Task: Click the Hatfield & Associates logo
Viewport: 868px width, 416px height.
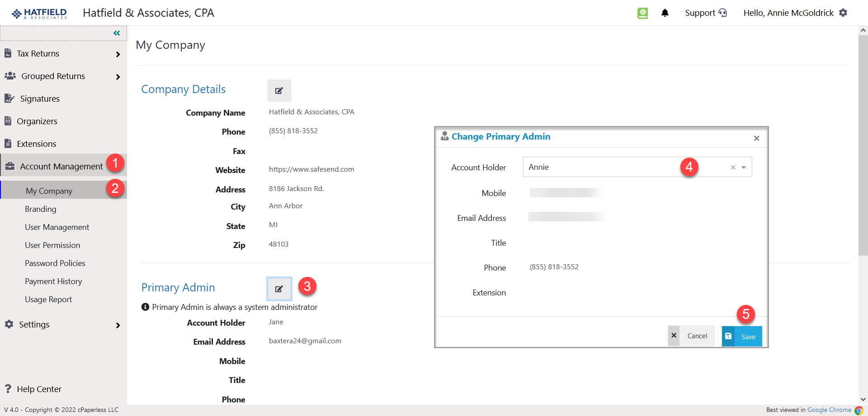Action: (38, 13)
